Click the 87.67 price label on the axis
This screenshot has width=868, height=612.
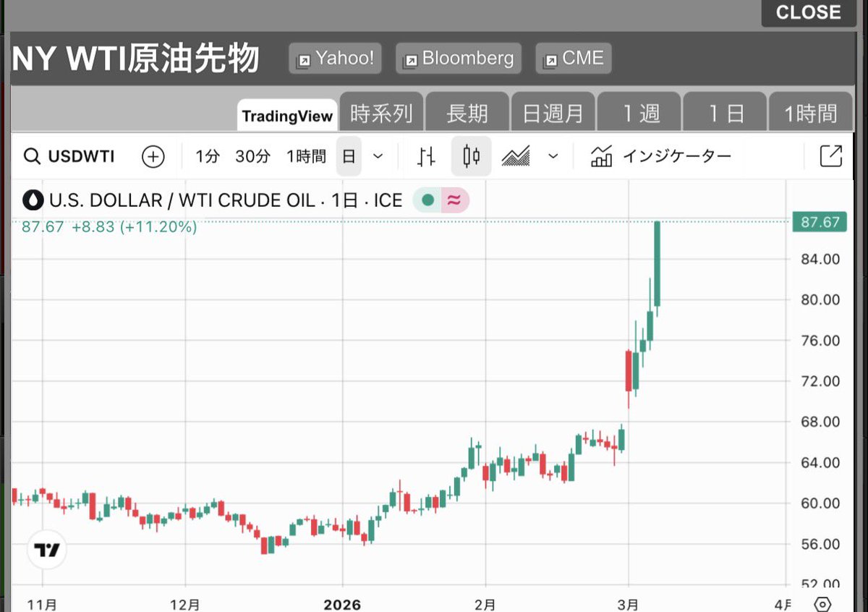tap(820, 222)
